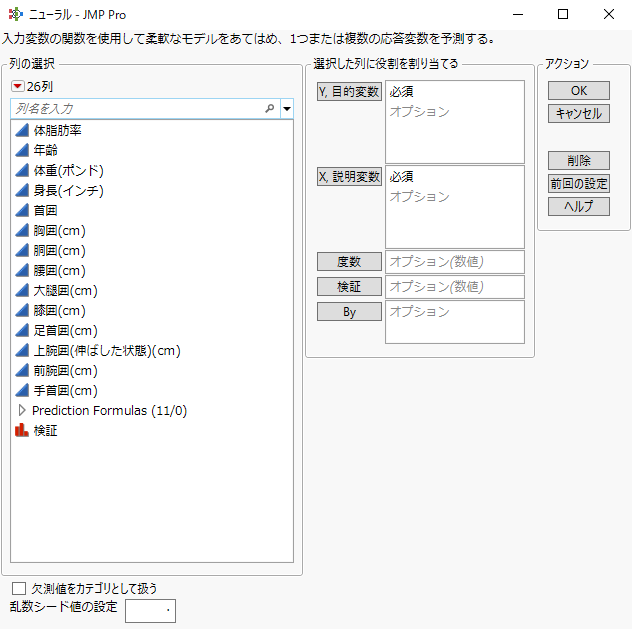Close the ニューラル - JMP Pro dialog
This screenshot has width=632, height=629.
coord(609,15)
